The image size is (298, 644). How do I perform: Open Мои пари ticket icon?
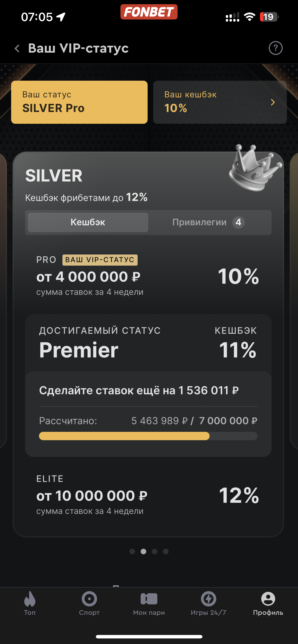(149, 599)
